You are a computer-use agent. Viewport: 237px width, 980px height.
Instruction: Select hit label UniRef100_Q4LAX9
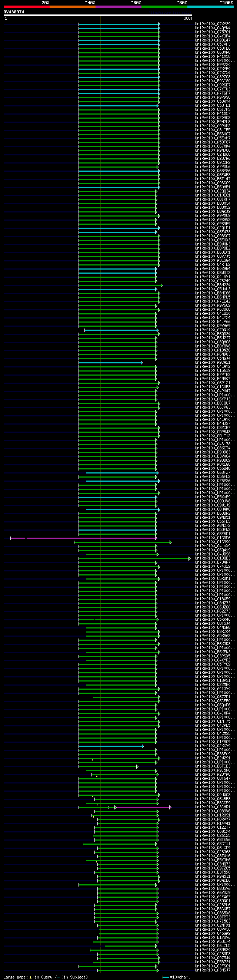(213, 546)
